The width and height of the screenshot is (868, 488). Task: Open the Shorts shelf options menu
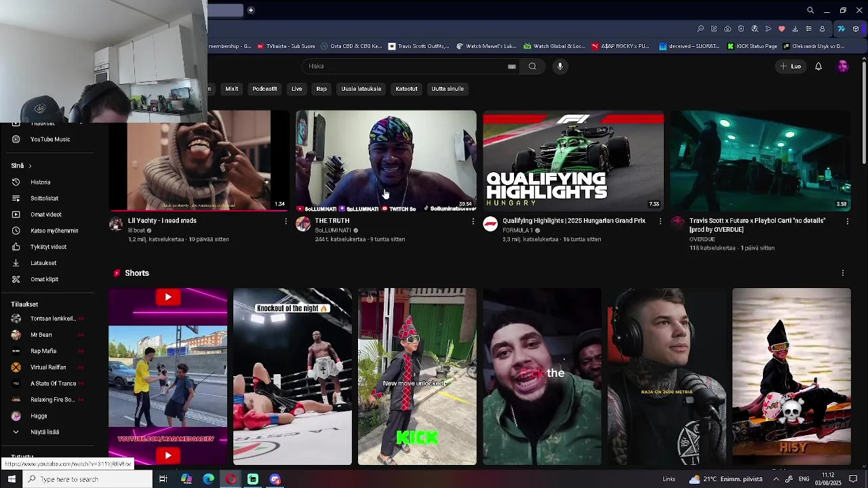tap(843, 273)
